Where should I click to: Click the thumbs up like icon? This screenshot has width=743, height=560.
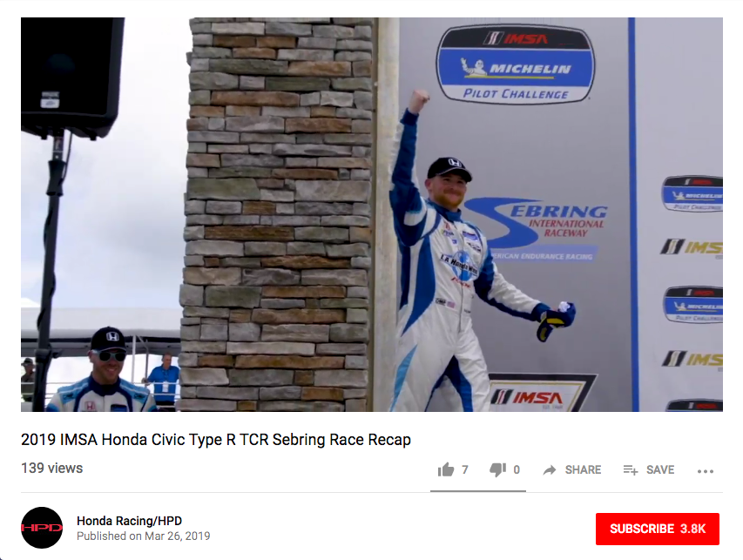click(x=445, y=469)
